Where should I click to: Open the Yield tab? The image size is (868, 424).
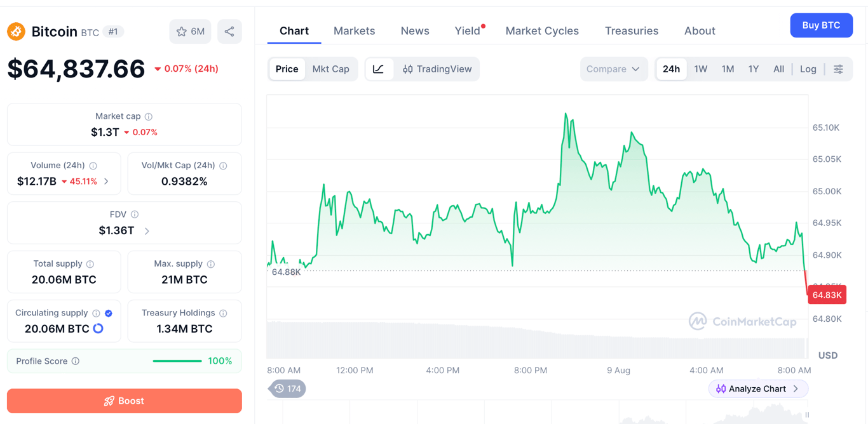pos(468,30)
